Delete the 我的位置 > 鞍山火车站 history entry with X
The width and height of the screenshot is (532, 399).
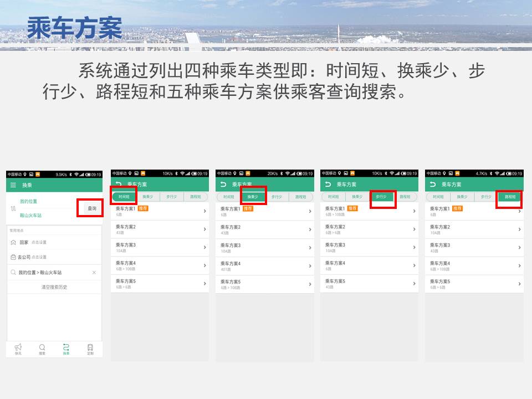(94, 273)
